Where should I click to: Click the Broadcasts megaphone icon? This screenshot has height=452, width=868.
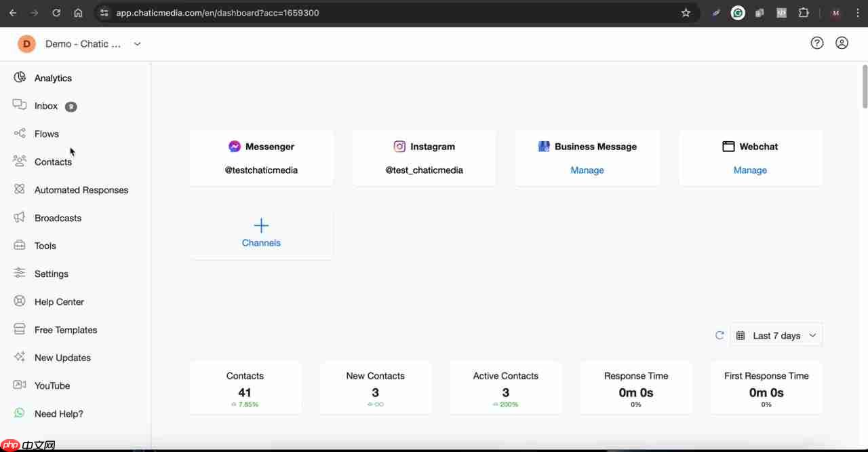point(20,217)
